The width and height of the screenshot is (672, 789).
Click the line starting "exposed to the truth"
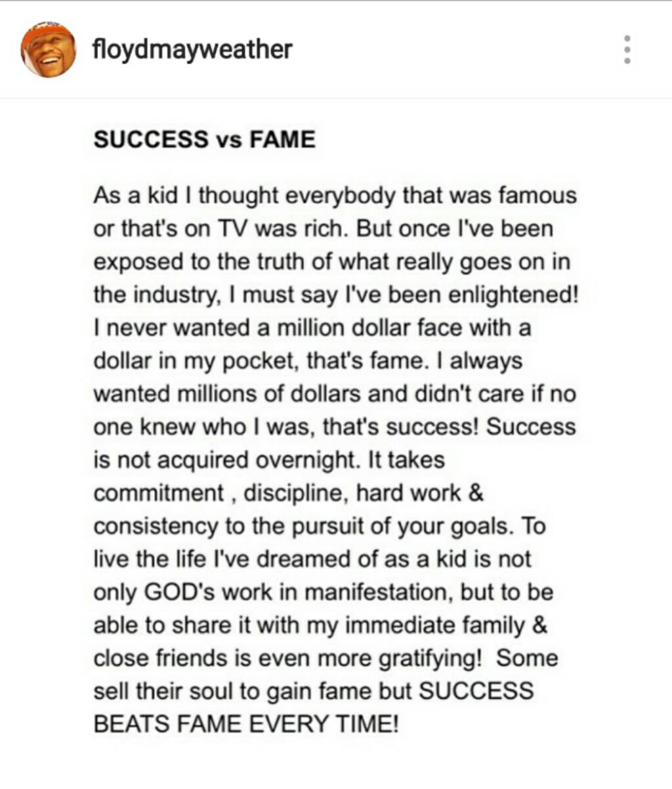click(x=331, y=261)
